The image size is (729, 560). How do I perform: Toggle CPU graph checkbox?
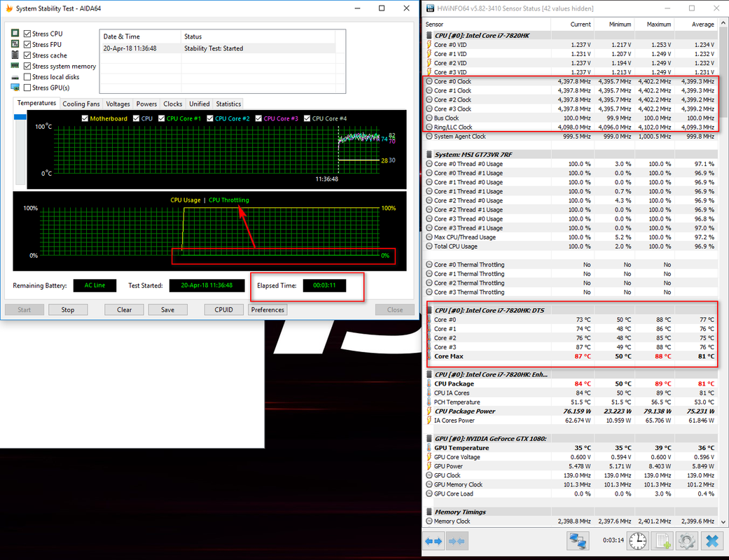click(x=137, y=118)
